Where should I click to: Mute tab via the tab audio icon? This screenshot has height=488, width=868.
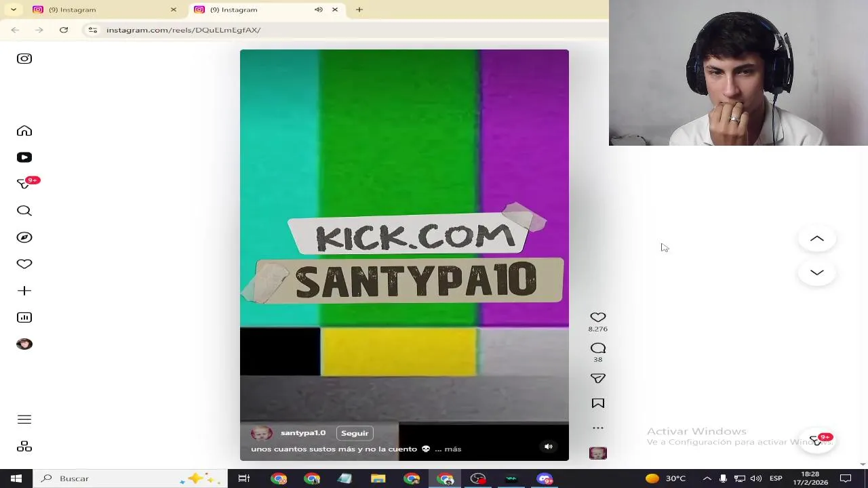click(x=318, y=9)
